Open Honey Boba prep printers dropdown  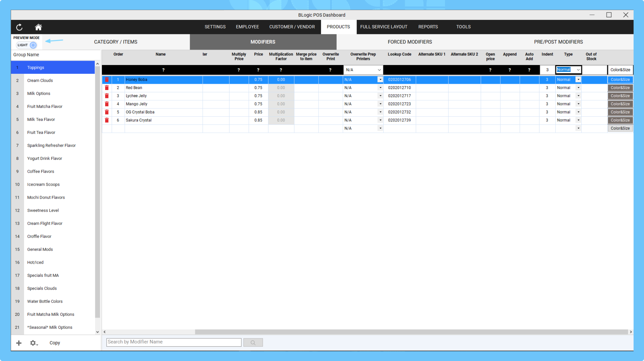pos(380,80)
